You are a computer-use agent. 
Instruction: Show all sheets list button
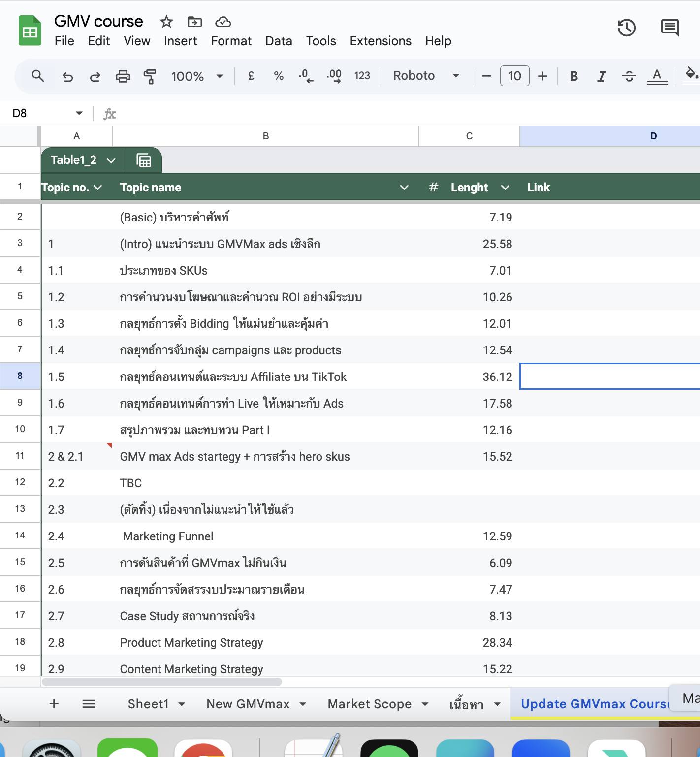89,704
